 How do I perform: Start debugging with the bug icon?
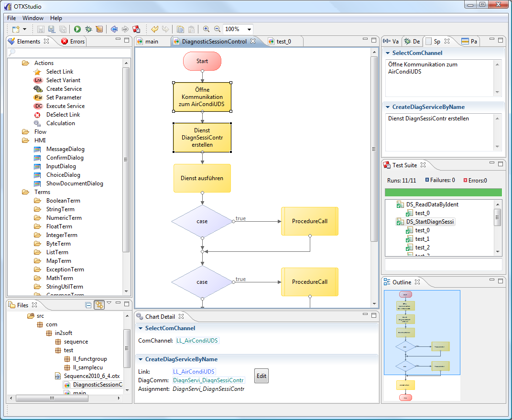pyautogui.click(x=88, y=29)
